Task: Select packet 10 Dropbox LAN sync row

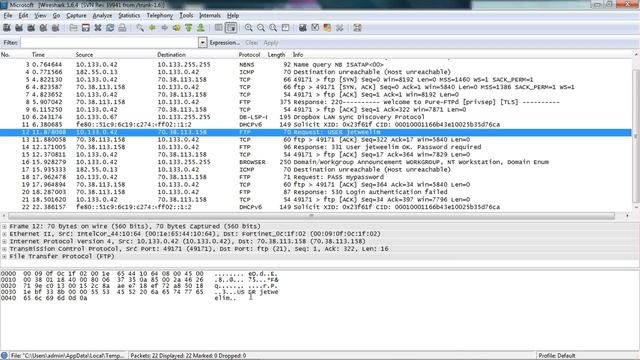Action: pos(316,117)
